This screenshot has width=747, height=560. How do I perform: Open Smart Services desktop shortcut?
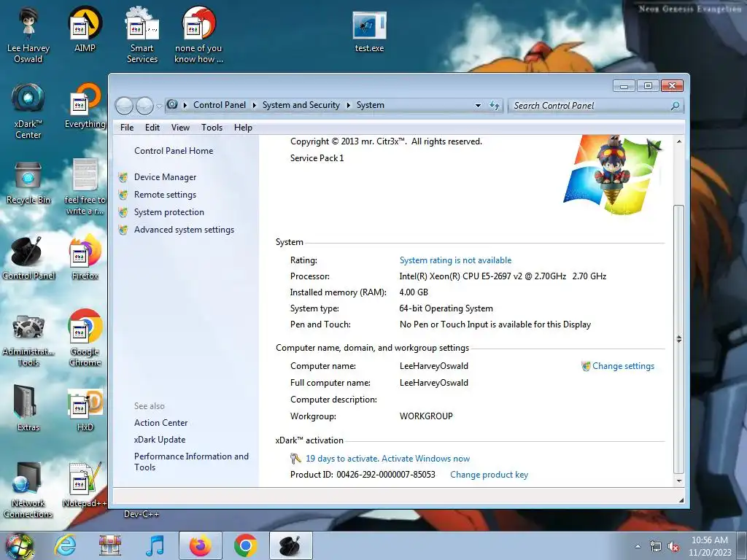(x=142, y=34)
